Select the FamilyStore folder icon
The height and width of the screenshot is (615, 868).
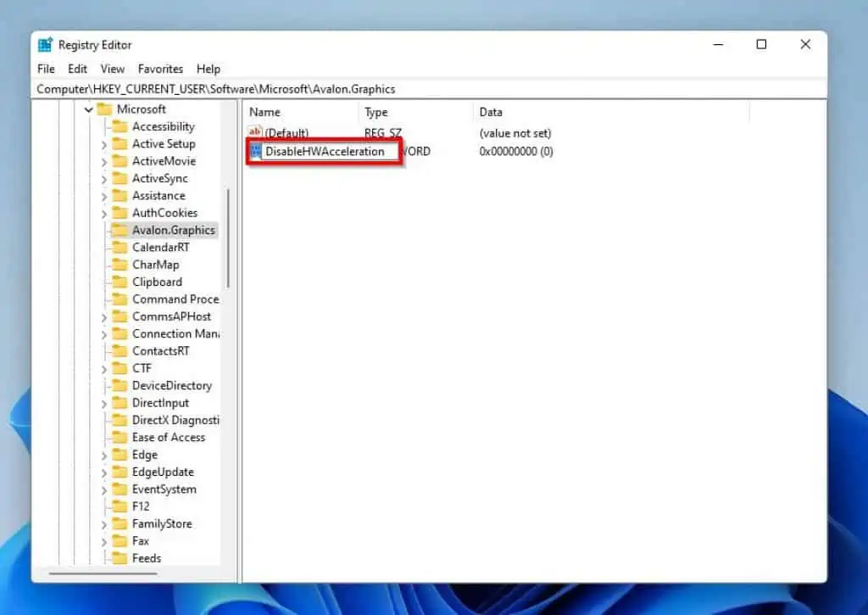(120, 523)
